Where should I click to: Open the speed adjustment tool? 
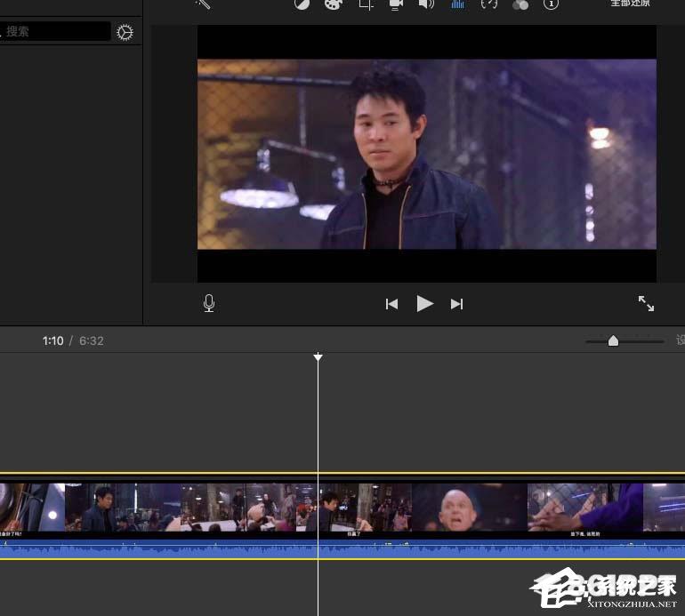(x=489, y=4)
